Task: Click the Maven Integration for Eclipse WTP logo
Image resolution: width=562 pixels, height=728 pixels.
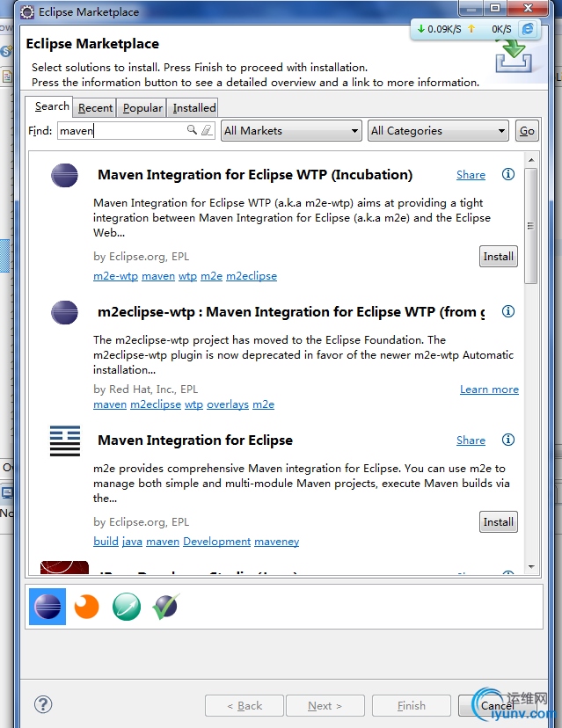Action: [64, 176]
